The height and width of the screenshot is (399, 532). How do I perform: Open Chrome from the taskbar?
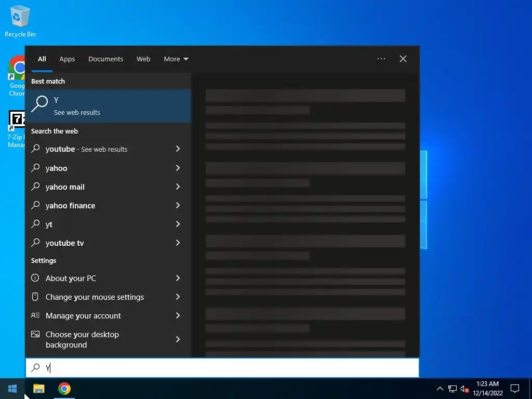pyautogui.click(x=64, y=389)
